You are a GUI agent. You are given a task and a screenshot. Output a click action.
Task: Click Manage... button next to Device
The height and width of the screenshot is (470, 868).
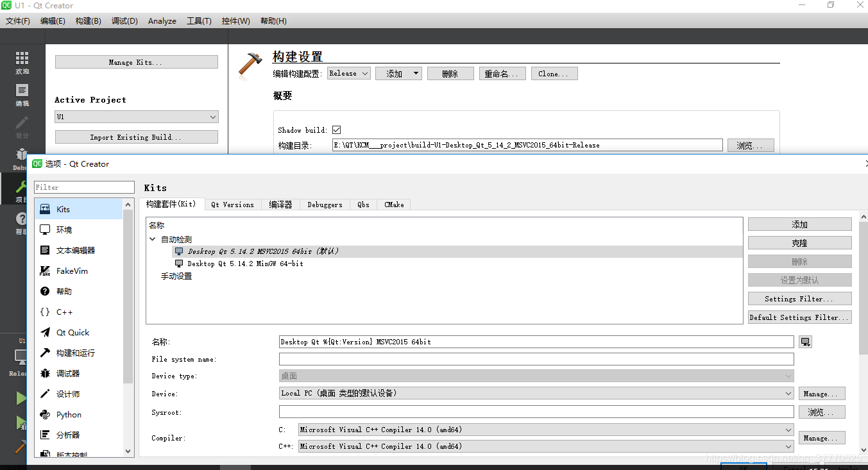[822, 394]
